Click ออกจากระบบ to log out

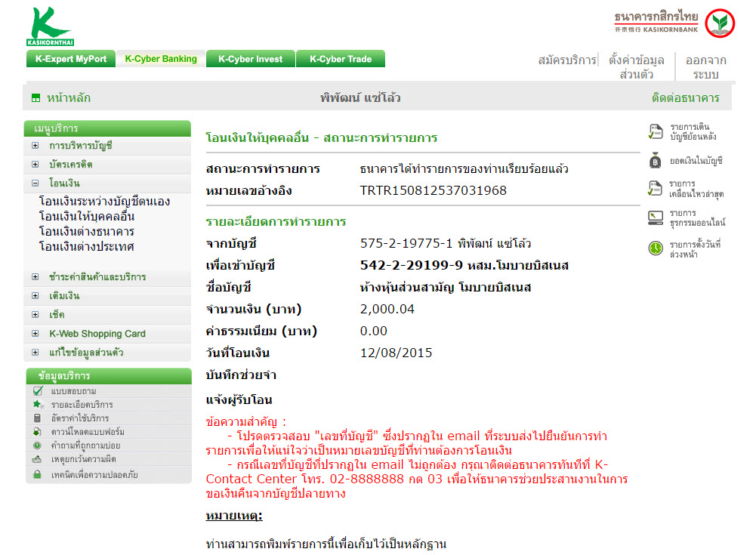pyautogui.click(x=706, y=67)
